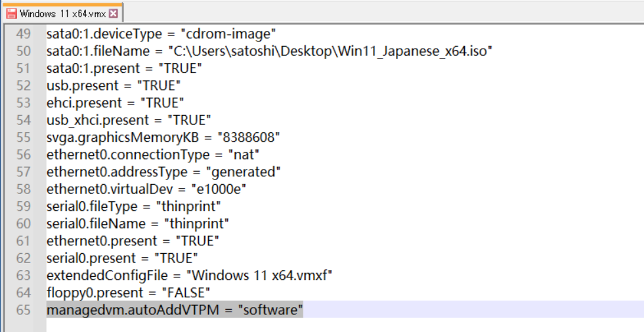The height and width of the screenshot is (332, 644).
Task: Close the Windows 11 x64.vmx tab
Action: click(x=114, y=14)
